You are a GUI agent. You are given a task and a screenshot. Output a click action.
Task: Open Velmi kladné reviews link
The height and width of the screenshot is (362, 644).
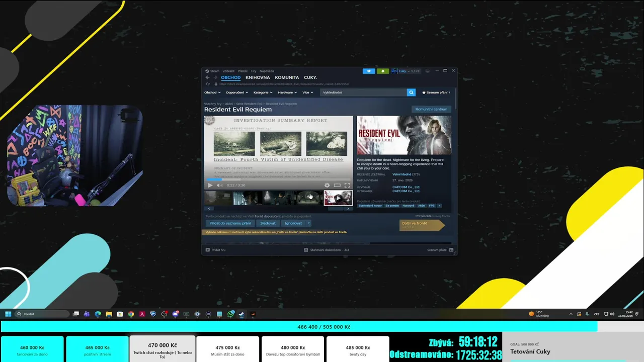[401, 174]
